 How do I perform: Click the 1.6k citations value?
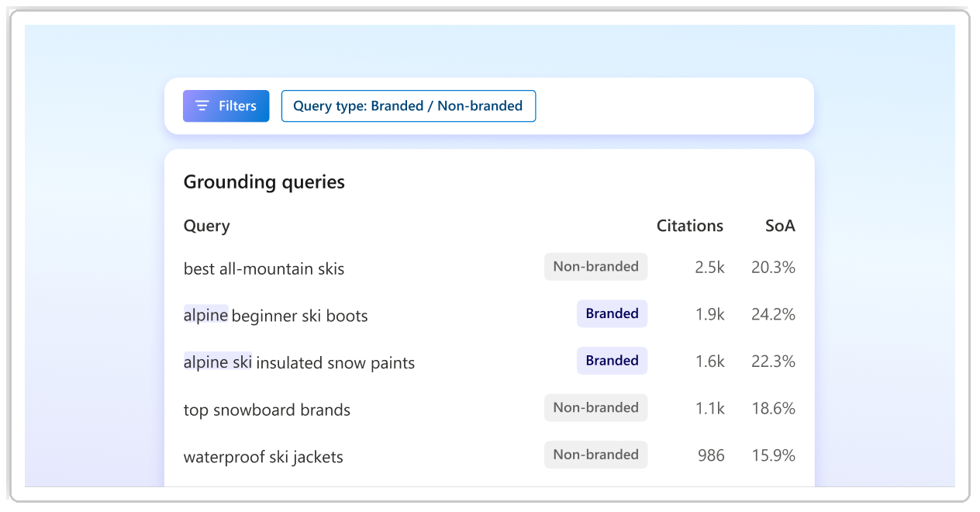click(x=709, y=362)
